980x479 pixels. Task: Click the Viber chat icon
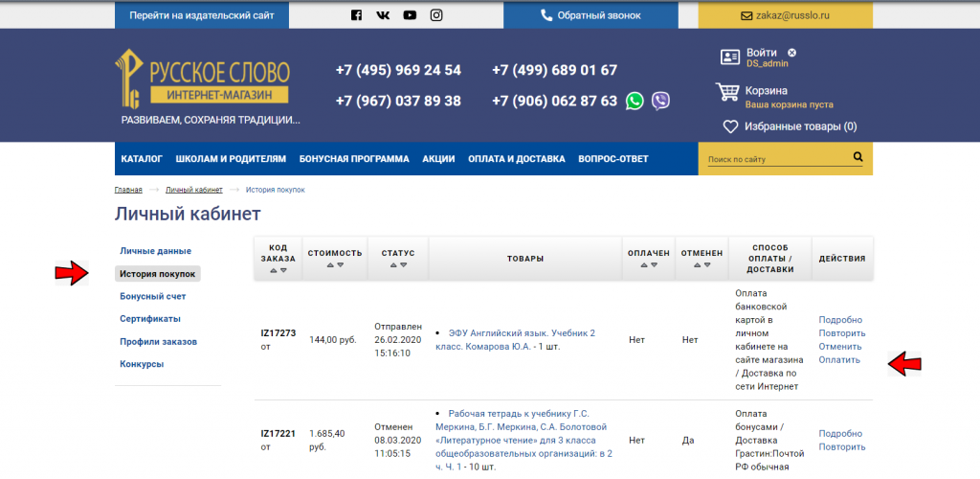coord(660,101)
